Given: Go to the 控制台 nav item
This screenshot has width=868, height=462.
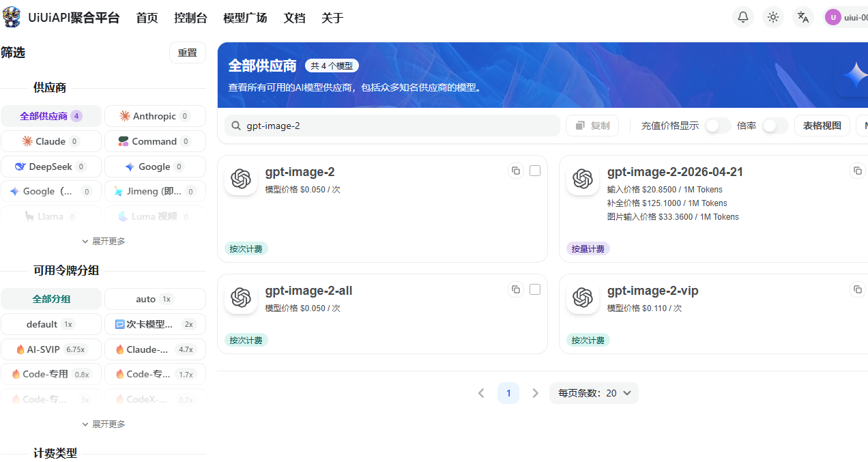Looking at the screenshot, I should tap(190, 18).
